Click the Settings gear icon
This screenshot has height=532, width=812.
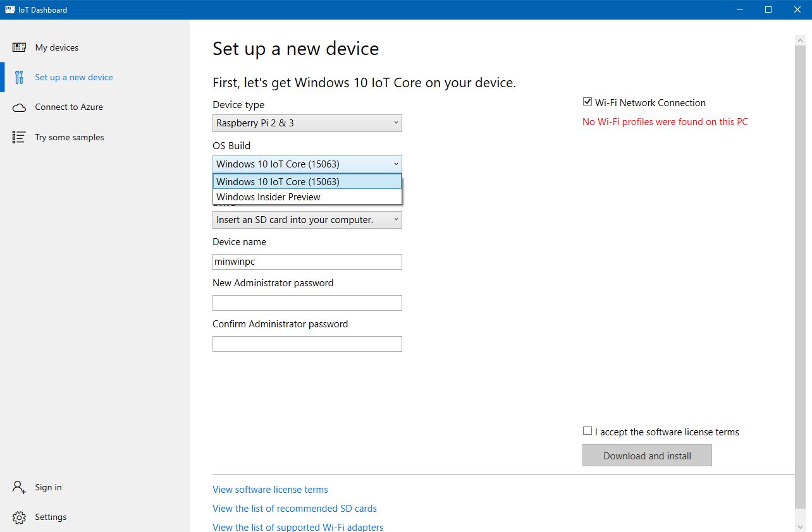pos(19,517)
